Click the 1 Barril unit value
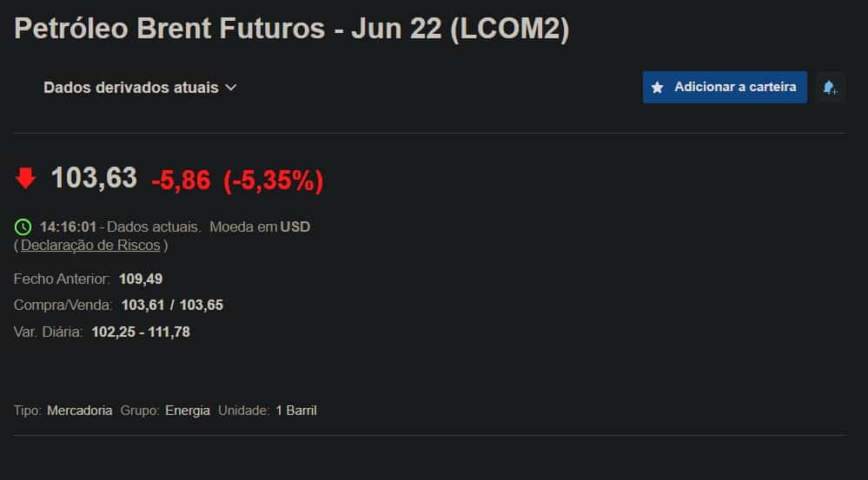868x480 pixels. [295, 411]
